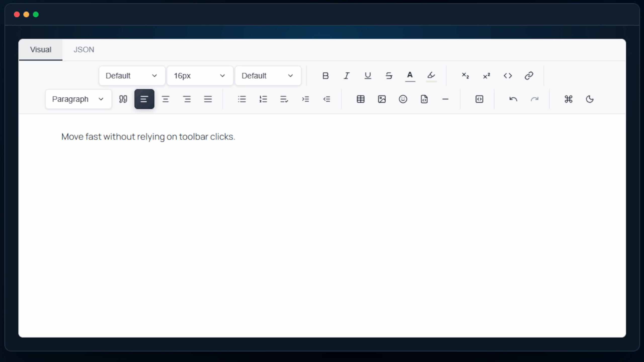Undo the last change
Image resolution: width=644 pixels, height=362 pixels.
pos(513,99)
